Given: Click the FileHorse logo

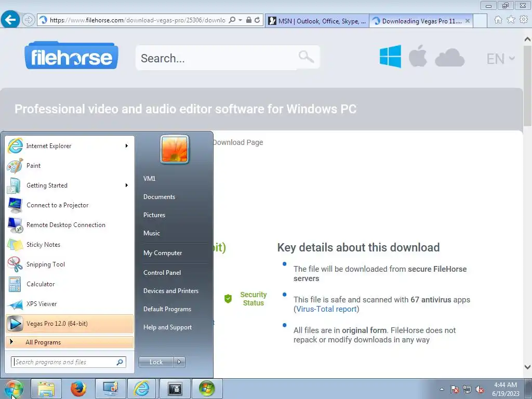Looking at the screenshot, I should tap(71, 56).
